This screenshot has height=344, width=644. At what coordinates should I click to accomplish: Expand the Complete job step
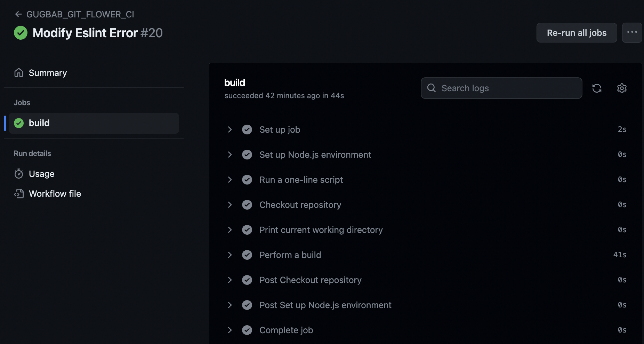click(x=230, y=330)
